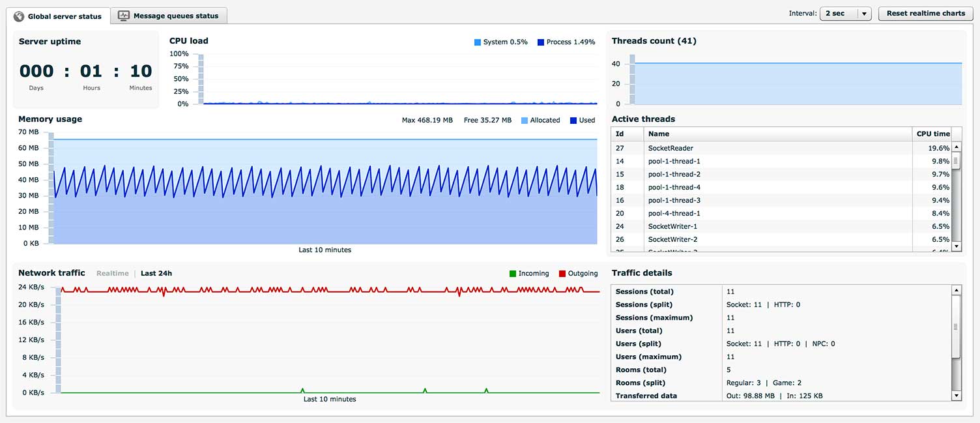Switch network traffic view to Realtime
This screenshot has height=423, width=980.
click(112, 273)
